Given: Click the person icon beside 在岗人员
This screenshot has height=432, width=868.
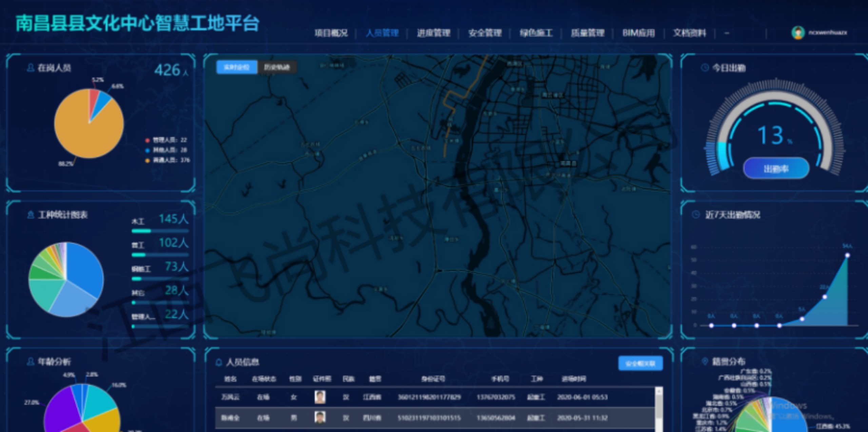Looking at the screenshot, I should click(x=31, y=68).
